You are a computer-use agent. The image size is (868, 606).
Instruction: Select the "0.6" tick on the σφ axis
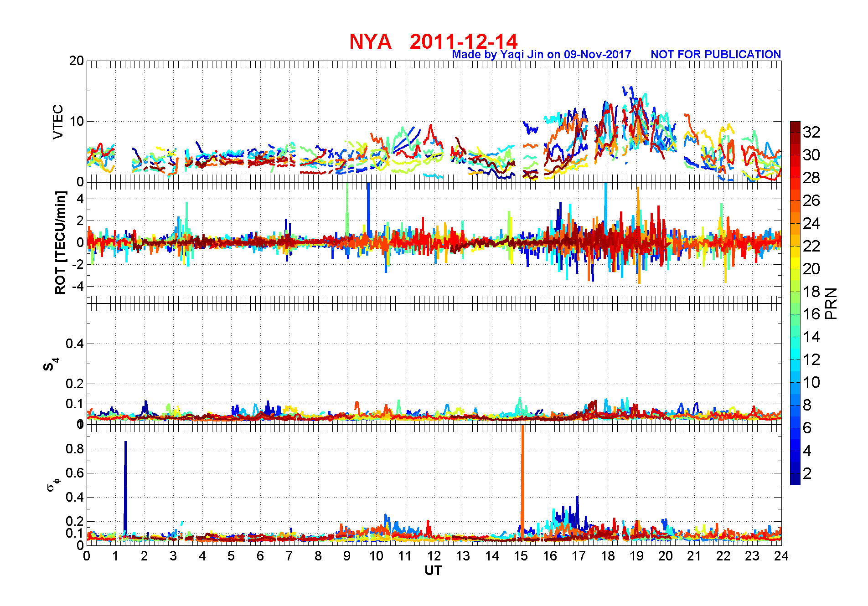pyautogui.click(x=75, y=473)
